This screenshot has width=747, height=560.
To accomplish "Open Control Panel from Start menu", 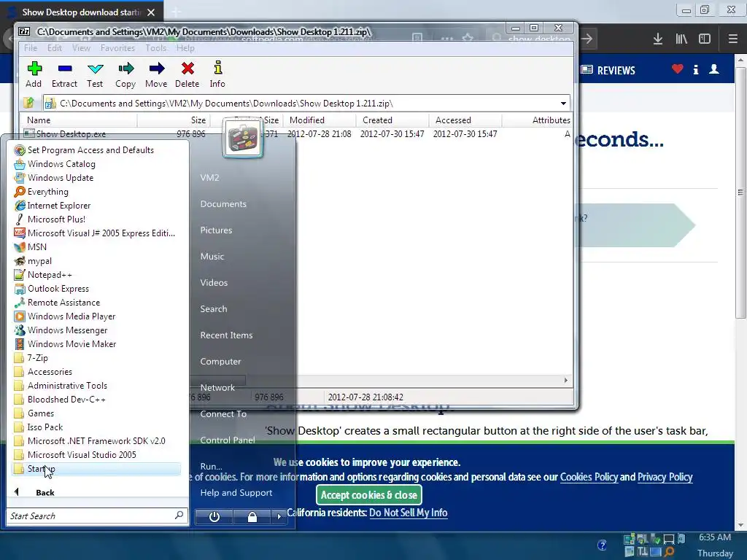I will click(228, 440).
